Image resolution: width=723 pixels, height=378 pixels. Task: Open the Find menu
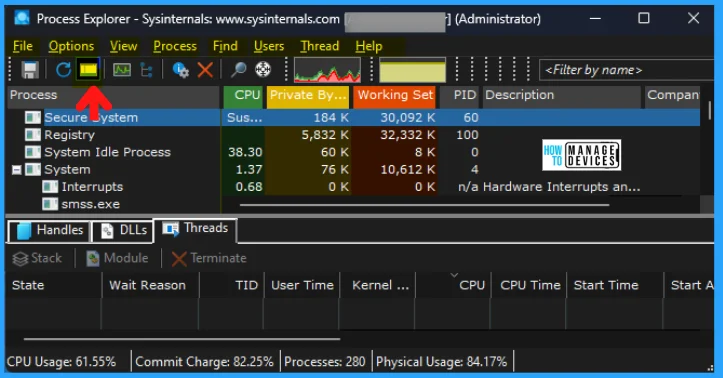[225, 46]
